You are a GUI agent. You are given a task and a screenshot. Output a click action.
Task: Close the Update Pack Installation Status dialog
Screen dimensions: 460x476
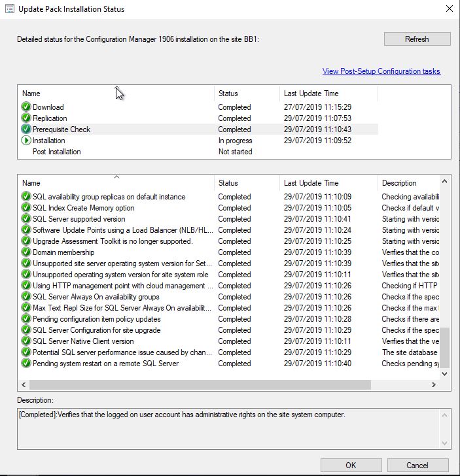pos(450,8)
